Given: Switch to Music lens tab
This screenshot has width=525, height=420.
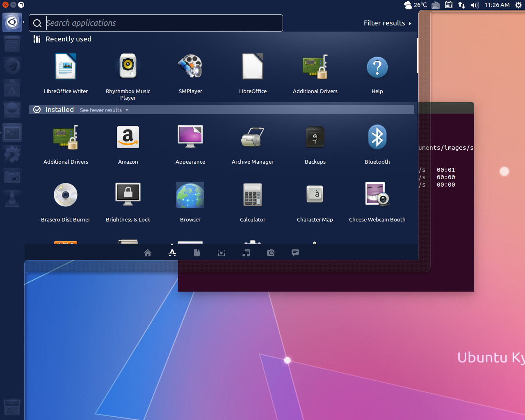Looking at the screenshot, I should (x=246, y=253).
